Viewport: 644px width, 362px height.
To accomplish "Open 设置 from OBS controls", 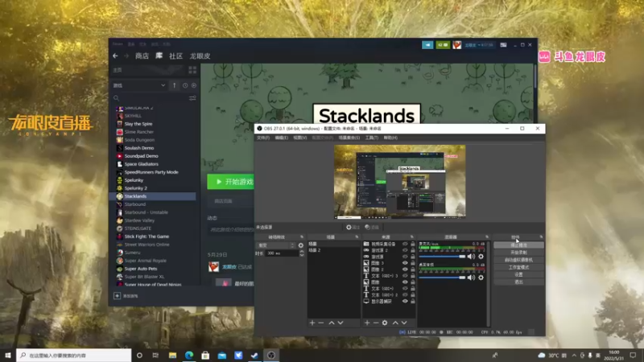I will click(x=518, y=274).
